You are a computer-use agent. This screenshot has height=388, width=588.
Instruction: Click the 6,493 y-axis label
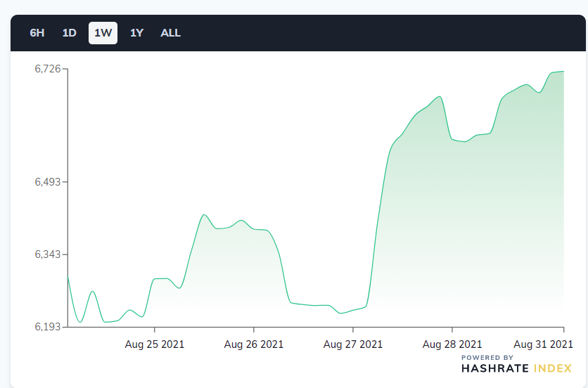(x=48, y=182)
